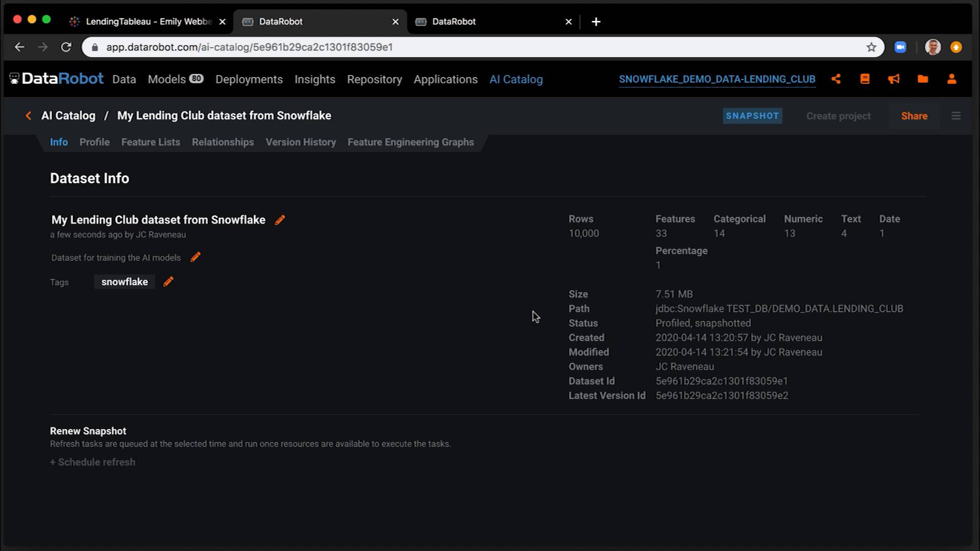Open the Feature Lists tab

[x=151, y=142]
